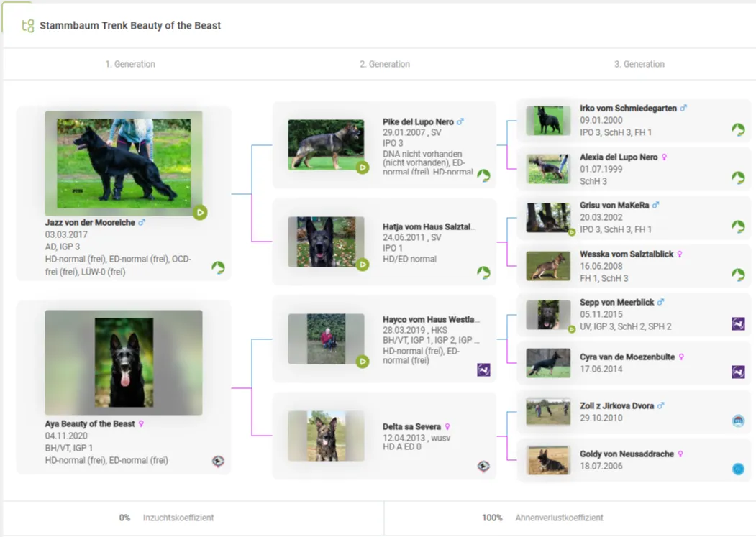Open Grisu von MaKeRa dog profile
Viewport: 756px width, 537px height.
pyautogui.click(x=614, y=206)
